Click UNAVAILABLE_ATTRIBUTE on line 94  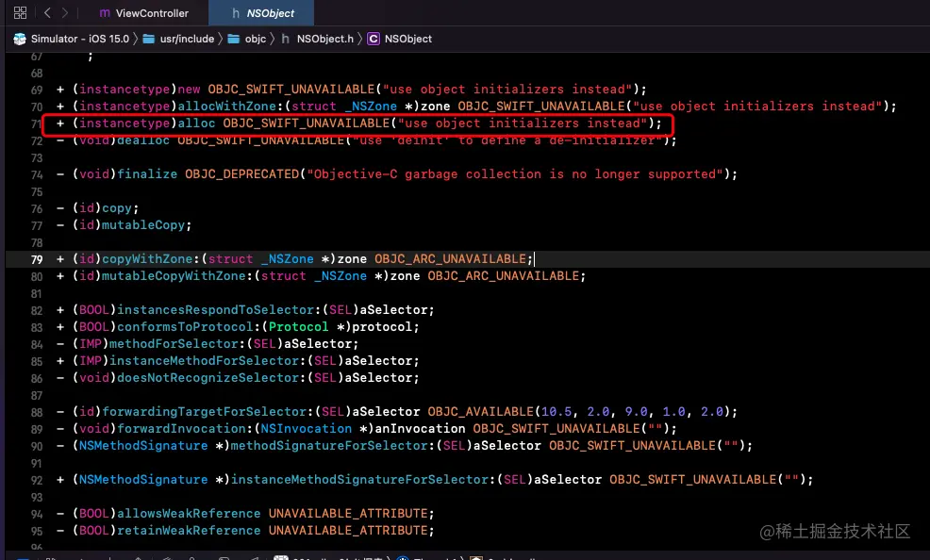348,514
